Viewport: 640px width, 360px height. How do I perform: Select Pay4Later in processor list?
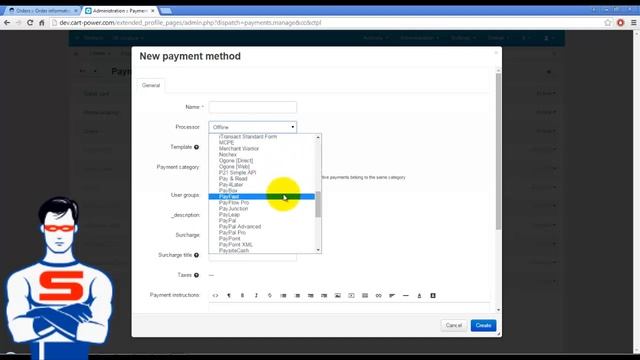(x=231, y=185)
